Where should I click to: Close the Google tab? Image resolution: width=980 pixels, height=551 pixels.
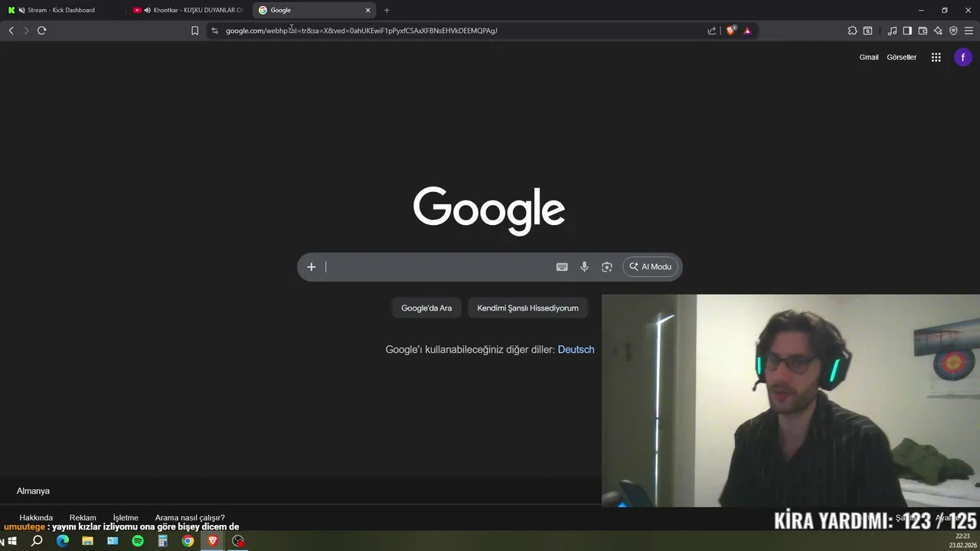pyautogui.click(x=367, y=10)
